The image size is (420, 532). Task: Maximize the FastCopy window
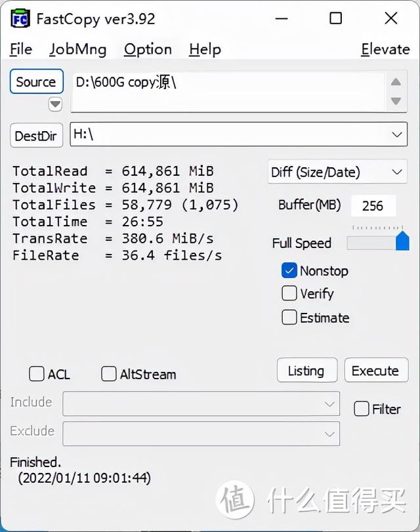tap(335, 18)
